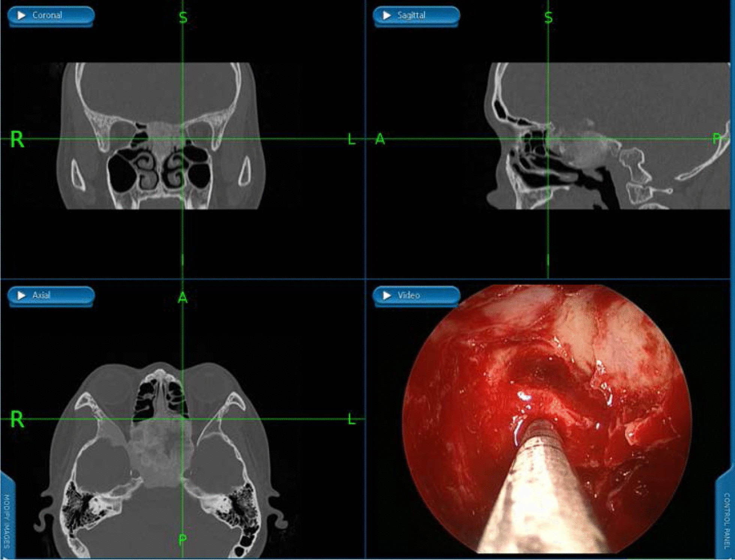Image resolution: width=735 pixels, height=560 pixels.
Task: Click the P label at axial bottom
Action: (x=182, y=540)
